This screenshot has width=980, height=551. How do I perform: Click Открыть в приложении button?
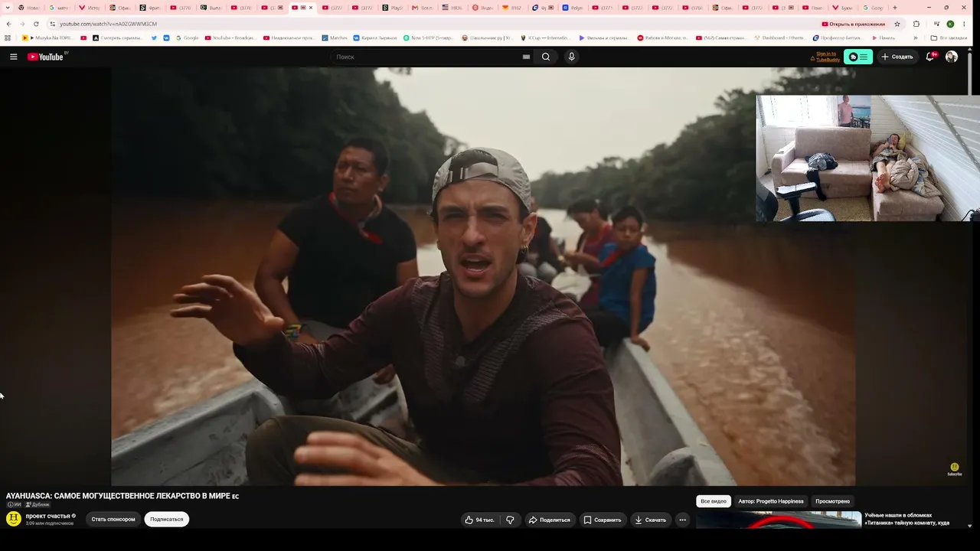[x=853, y=24]
